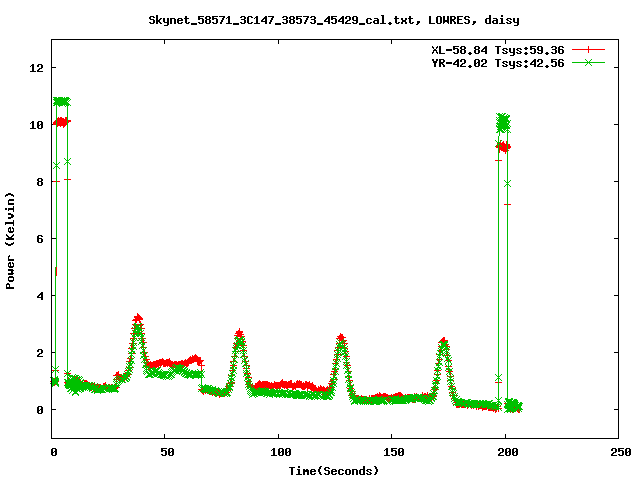Screen dimensions: 640x480
Task: Click the green YR legend line sample
Action: (x=588, y=62)
